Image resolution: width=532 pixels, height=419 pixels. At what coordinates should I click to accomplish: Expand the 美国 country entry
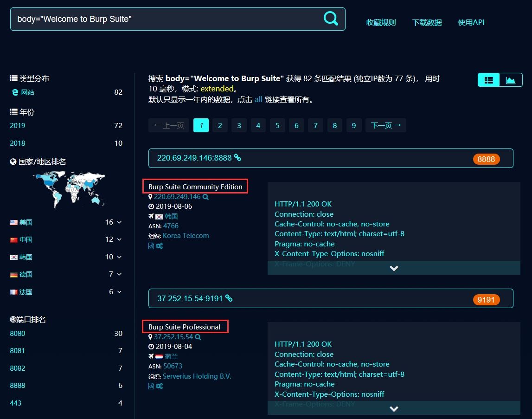[119, 222]
